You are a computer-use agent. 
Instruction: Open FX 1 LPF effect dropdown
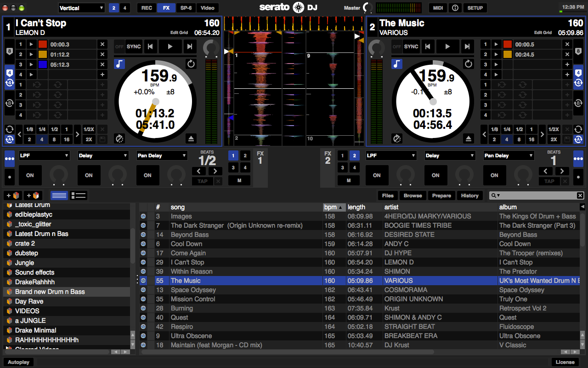45,155
